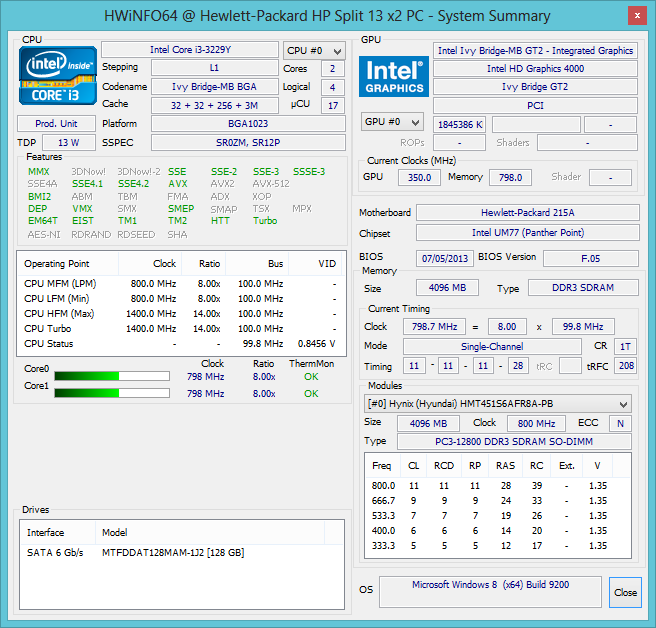656x628 pixels.
Task: Click the Ivy Bridge GT2 field
Action: click(x=536, y=87)
